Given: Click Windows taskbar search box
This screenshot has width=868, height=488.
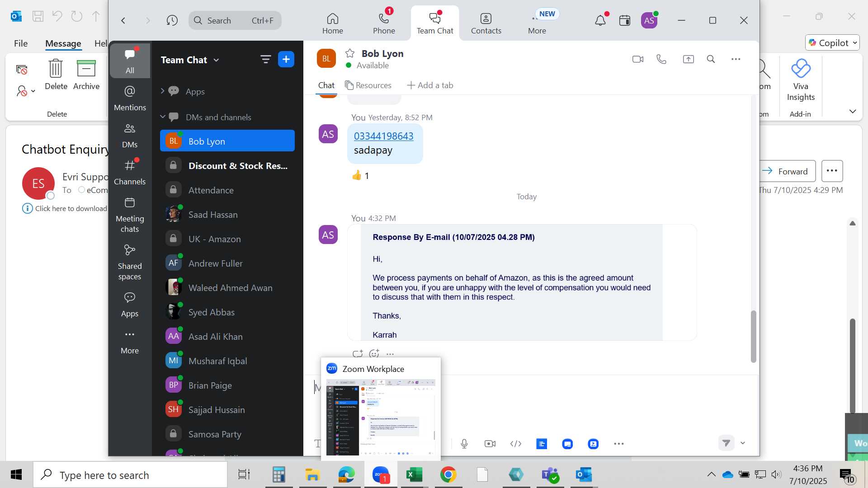Looking at the screenshot, I should point(130,475).
